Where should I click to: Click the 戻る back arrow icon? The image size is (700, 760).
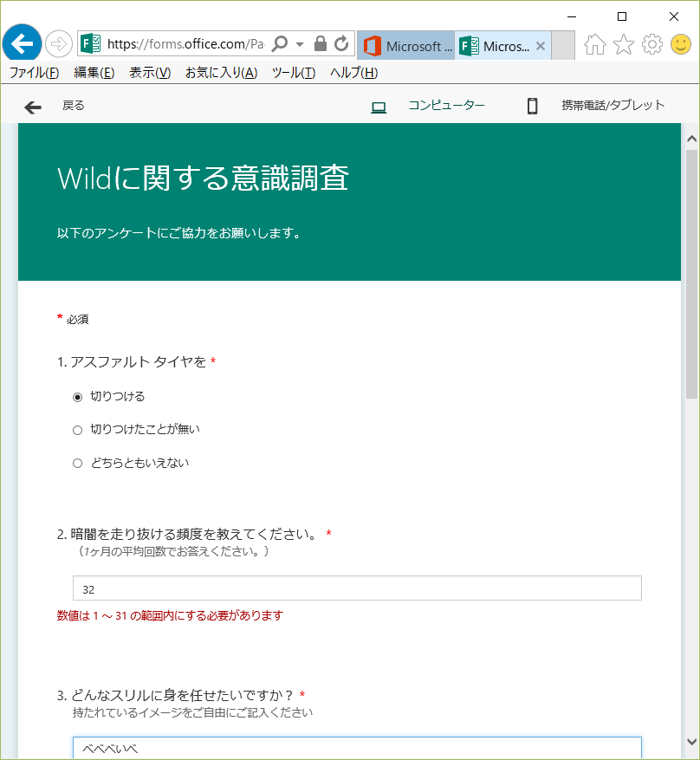33,107
